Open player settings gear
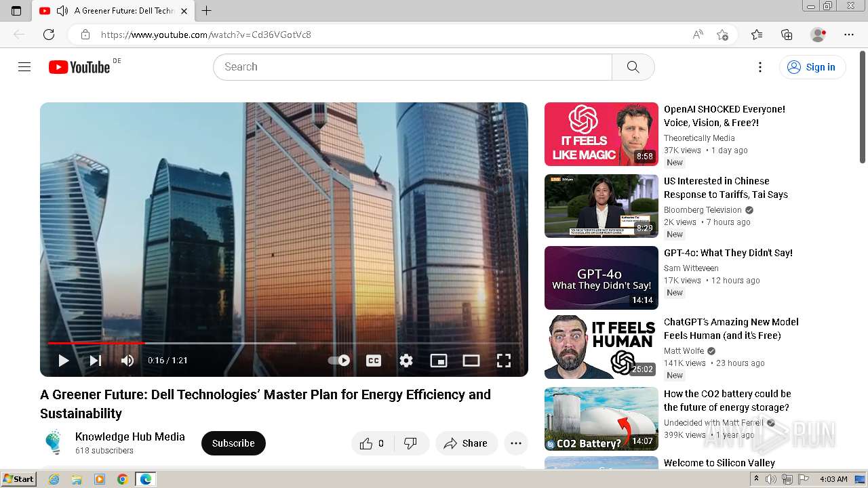This screenshot has width=868, height=488. 406,361
